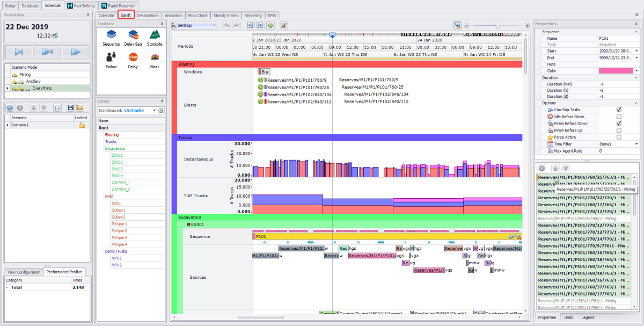
Task: Open the Time Filter dropdown
Action: point(635,143)
